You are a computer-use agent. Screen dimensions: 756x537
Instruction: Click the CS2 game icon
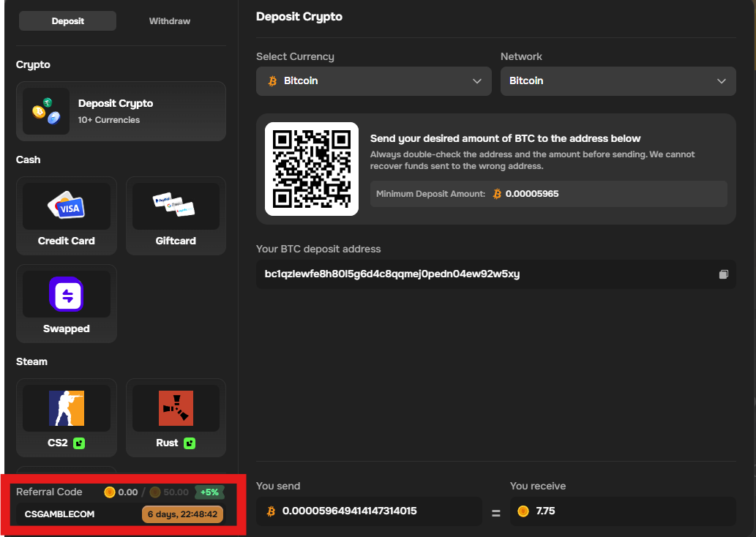click(x=66, y=408)
